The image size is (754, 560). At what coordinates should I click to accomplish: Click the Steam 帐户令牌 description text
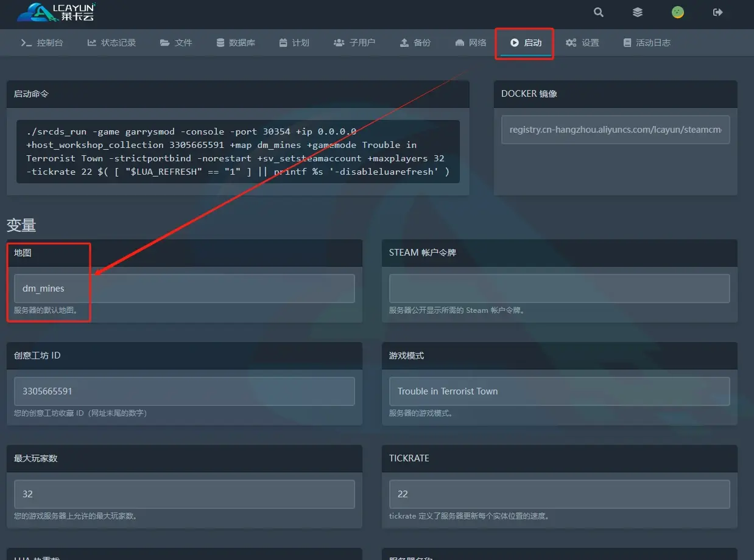[457, 310]
